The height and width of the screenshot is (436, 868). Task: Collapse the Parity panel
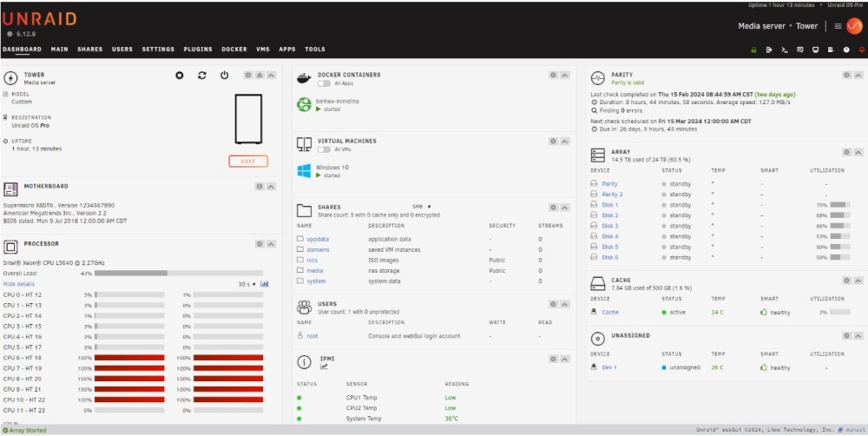(858, 75)
